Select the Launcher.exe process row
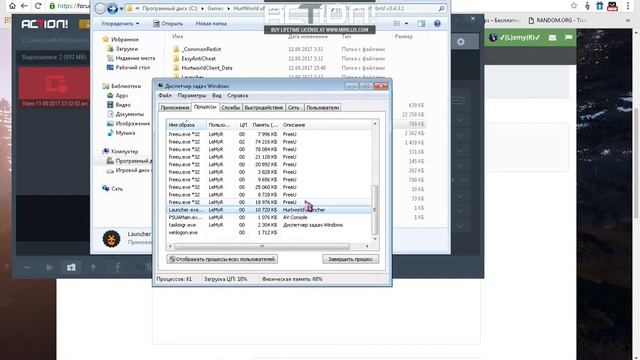640x360 pixels. pos(269,210)
